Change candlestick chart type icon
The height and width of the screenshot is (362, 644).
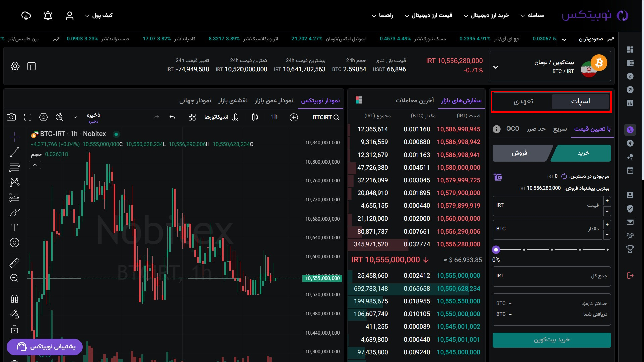(x=255, y=117)
